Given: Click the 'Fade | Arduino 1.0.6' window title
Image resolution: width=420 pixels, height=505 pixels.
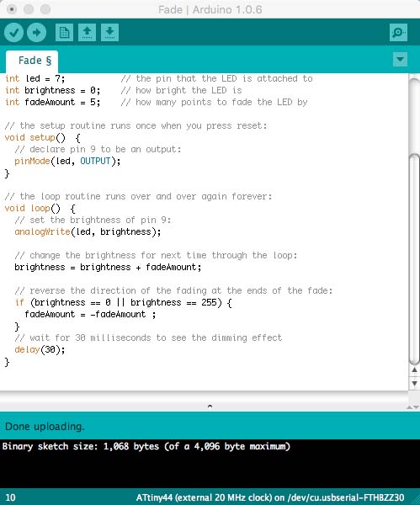Looking at the screenshot, I should point(210,9).
